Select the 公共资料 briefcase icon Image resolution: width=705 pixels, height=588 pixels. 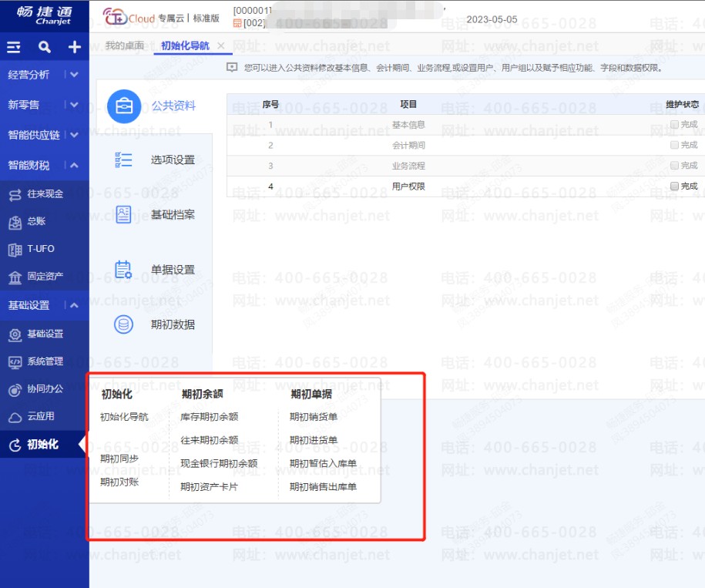click(x=123, y=106)
